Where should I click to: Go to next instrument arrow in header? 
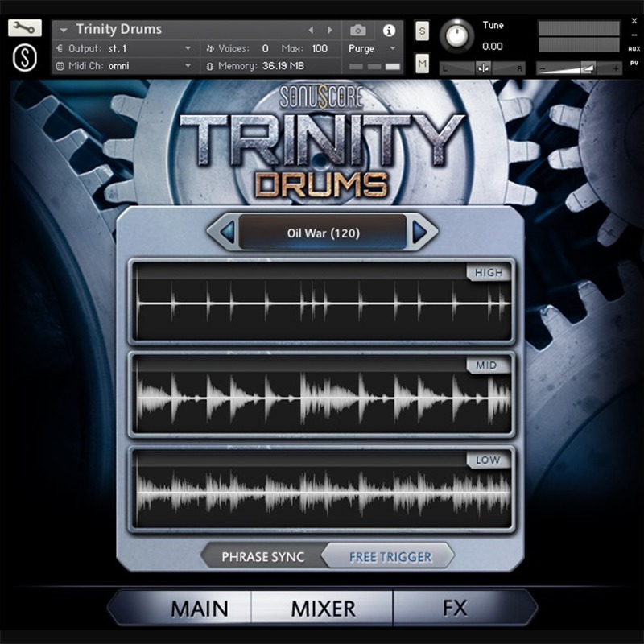(330, 30)
